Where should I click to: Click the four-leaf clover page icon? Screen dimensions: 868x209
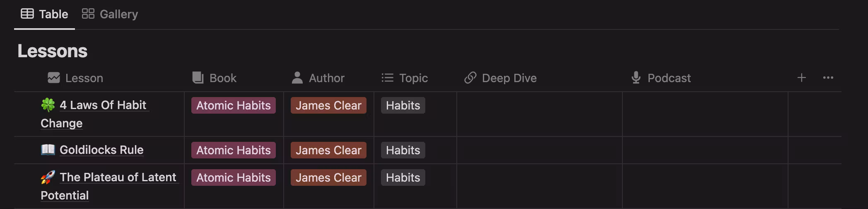(x=48, y=105)
